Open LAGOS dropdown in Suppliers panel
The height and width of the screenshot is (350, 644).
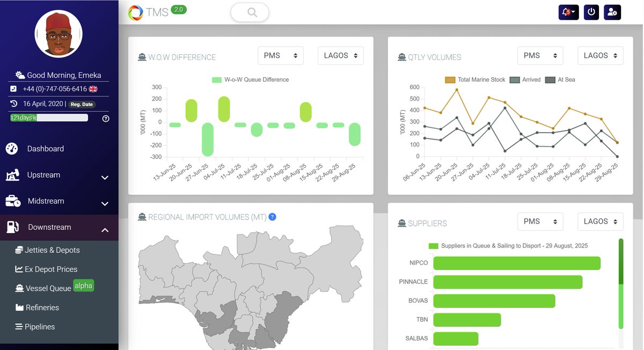coord(601,221)
